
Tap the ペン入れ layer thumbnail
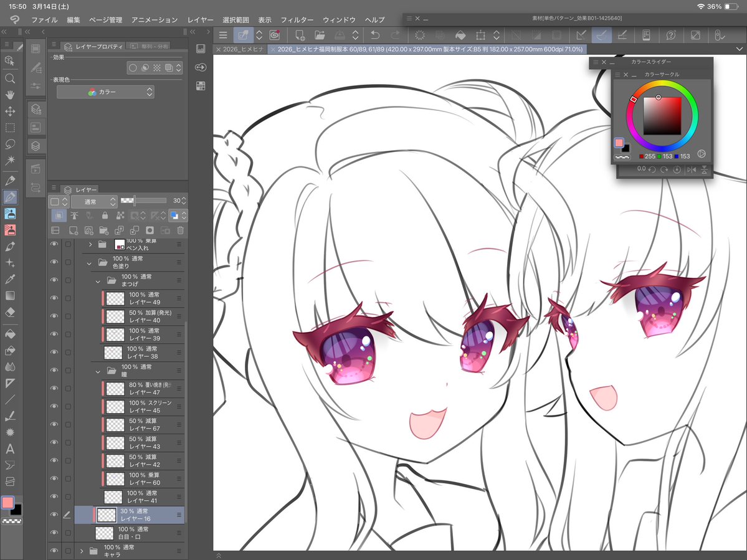point(120,245)
